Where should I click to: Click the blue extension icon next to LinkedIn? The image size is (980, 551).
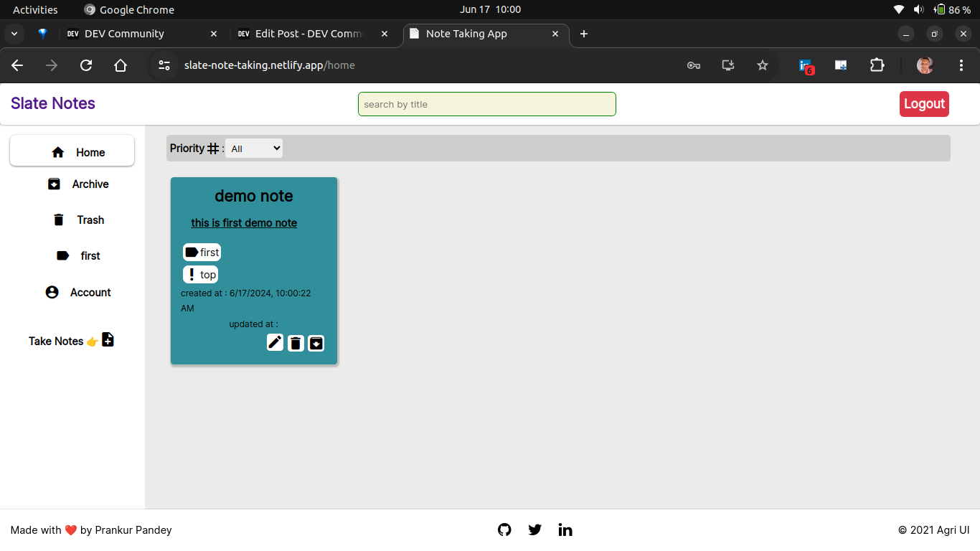click(841, 65)
